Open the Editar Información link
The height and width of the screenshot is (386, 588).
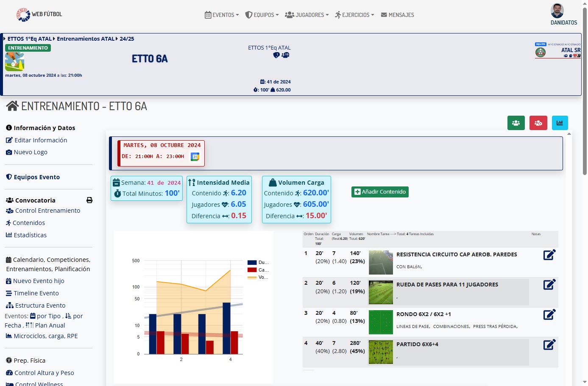tap(41, 140)
